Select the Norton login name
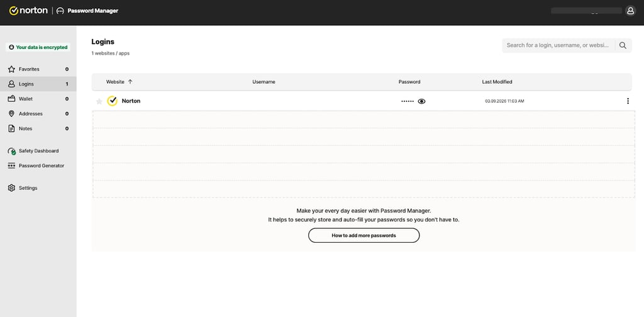This screenshot has height=317, width=644. pos(131,101)
